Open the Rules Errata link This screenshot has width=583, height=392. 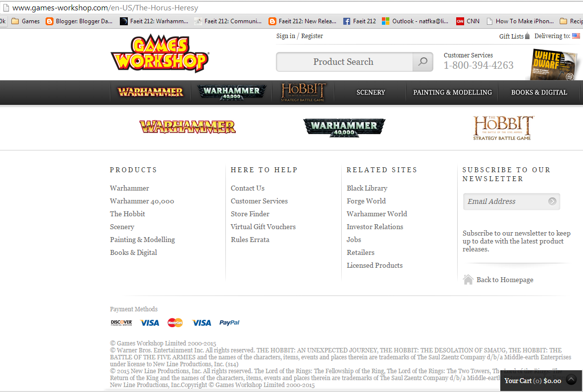pyautogui.click(x=250, y=240)
